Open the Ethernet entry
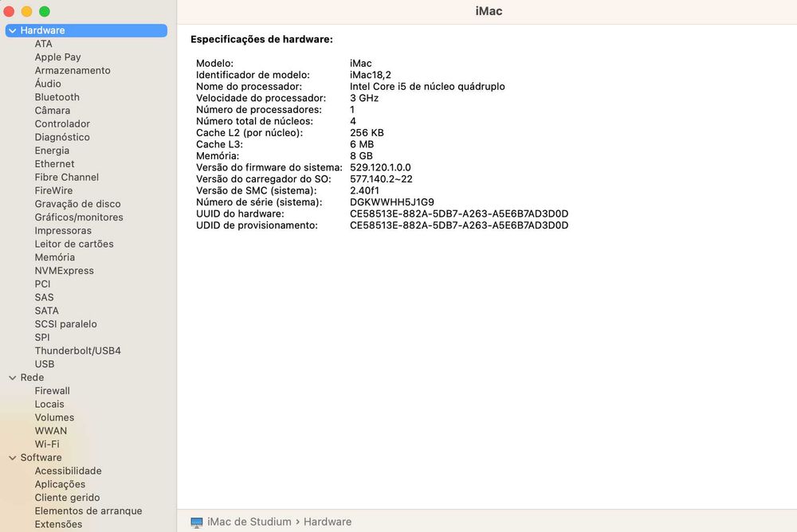The image size is (797, 532). 54,163
